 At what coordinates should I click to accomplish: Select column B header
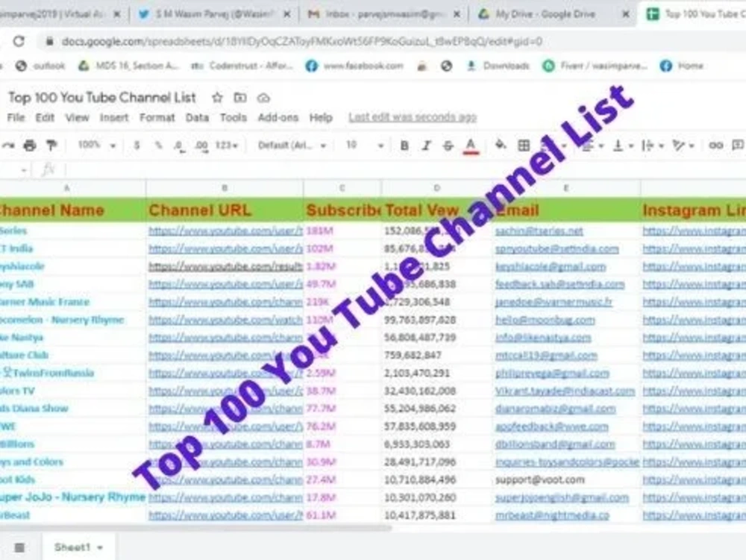(x=225, y=188)
